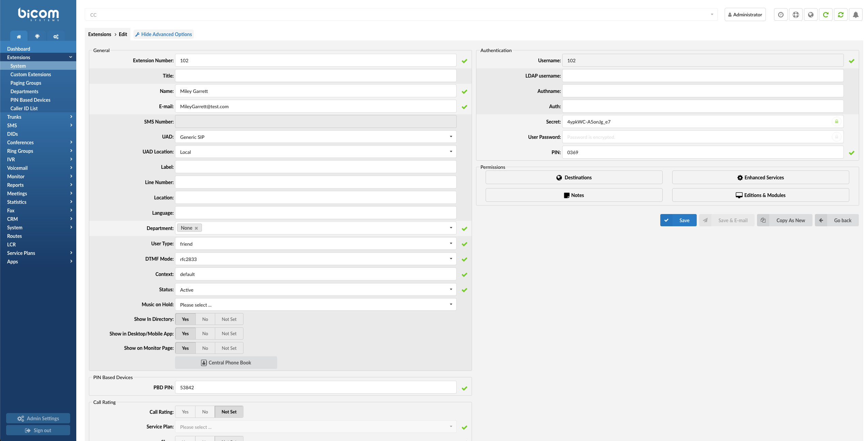Click the paper plane icon beside Save & E-mail

click(705, 220)
